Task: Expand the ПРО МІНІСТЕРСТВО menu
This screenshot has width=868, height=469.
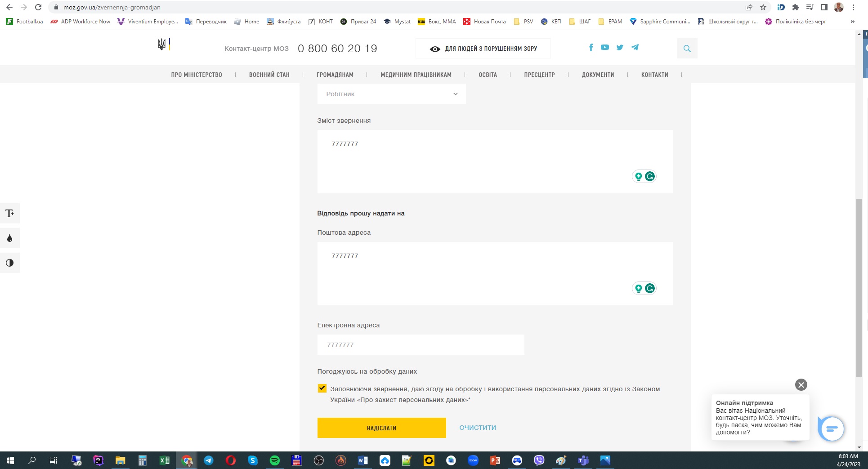Action: (x=197, y=75)
